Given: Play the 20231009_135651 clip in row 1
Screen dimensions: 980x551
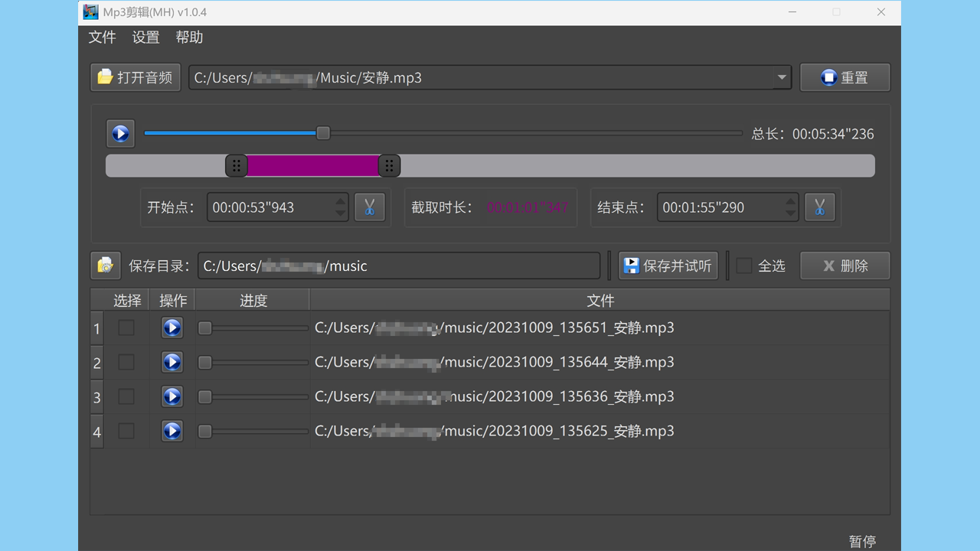Looking at the screenshot, I should pyautogui.click(x=172, y=328).
